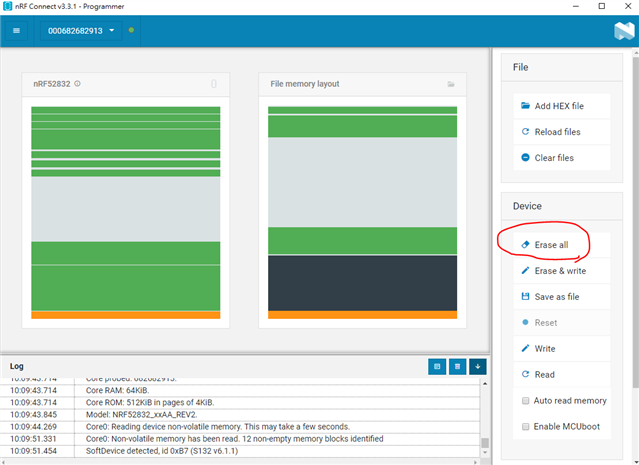Click the Device section heading
This screenshot has width=639, height=465.
tap(527, 206)
